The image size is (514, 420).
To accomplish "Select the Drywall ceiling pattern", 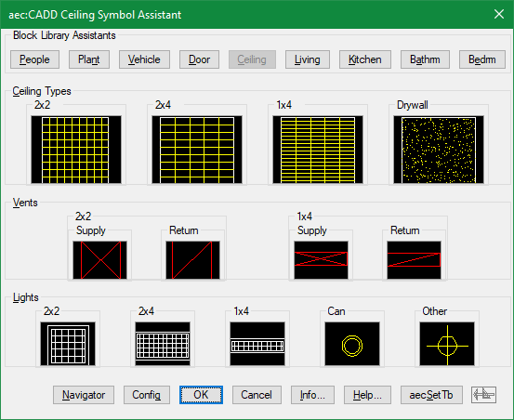I will [439, 150].
